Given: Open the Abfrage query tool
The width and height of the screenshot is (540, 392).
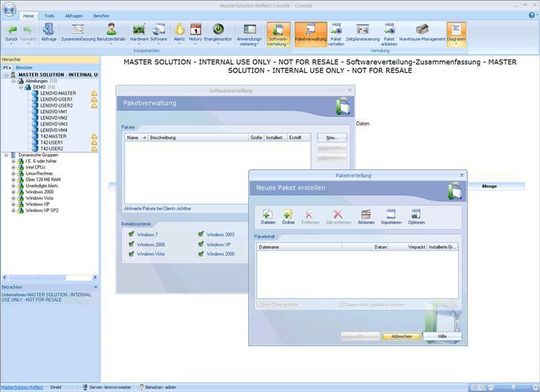Looking at the screenshot, I should point(49,33).
